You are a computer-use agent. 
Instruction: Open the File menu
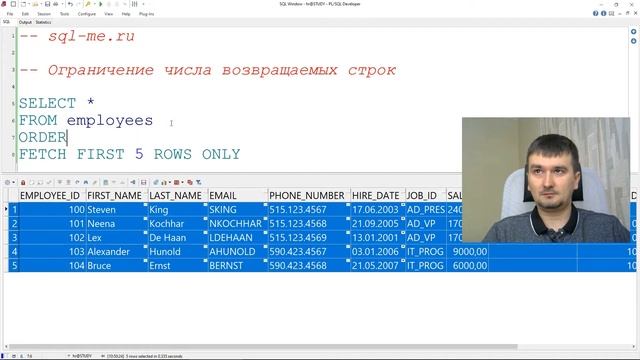(x=10, y=14)
